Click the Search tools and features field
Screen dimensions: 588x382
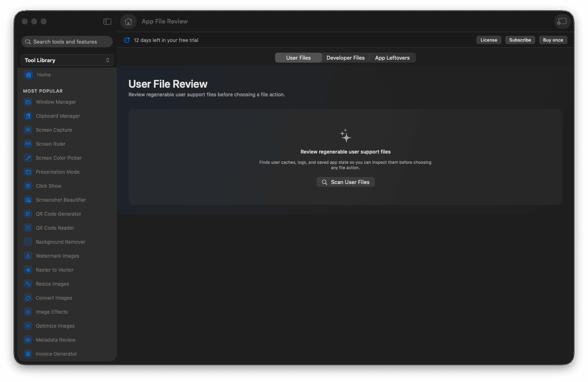point(67,42)
